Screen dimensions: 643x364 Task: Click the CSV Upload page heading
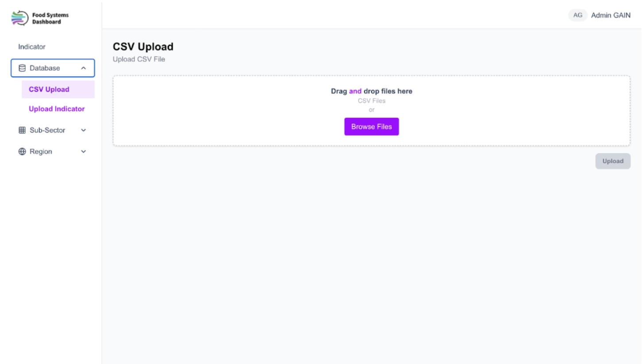coord(143,47)
